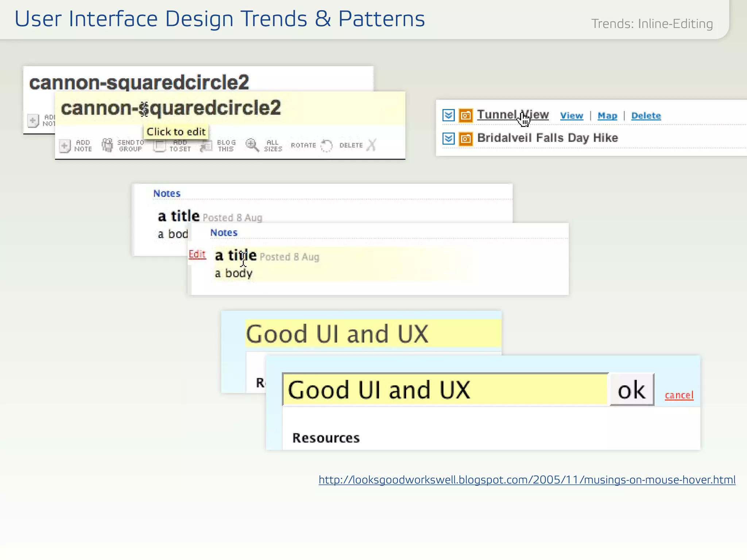747x560 pixels.
Task: Click the Add Note icon in the toolbar
Action: point(65,145)
